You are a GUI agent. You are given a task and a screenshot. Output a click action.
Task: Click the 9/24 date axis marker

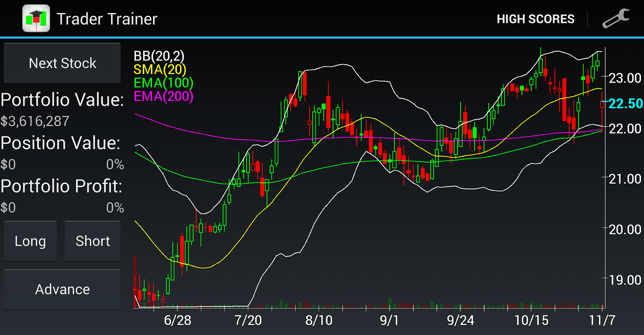[x=460, y=320]
